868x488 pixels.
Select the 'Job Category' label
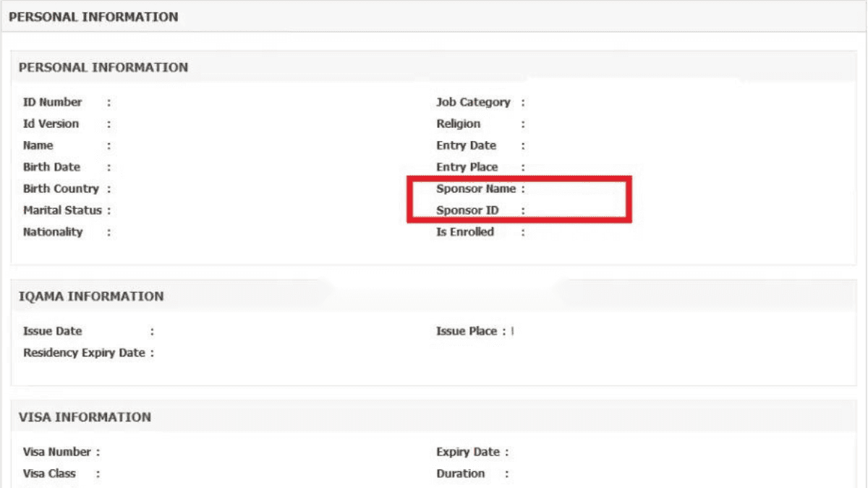[x=473, y=102]
